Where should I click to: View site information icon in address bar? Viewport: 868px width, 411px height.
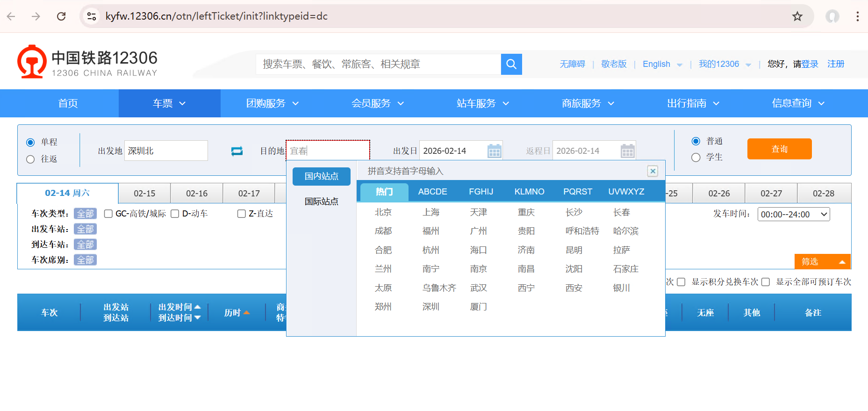[x=92, y=16]
